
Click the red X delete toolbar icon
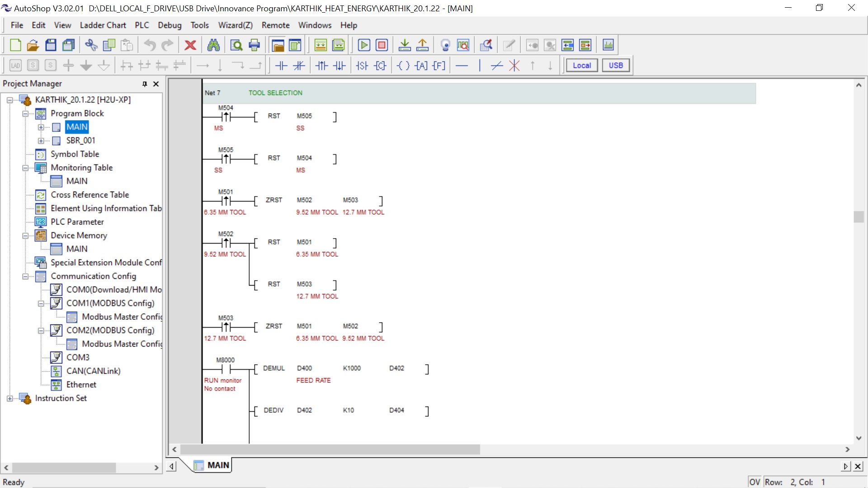(190, 45)
